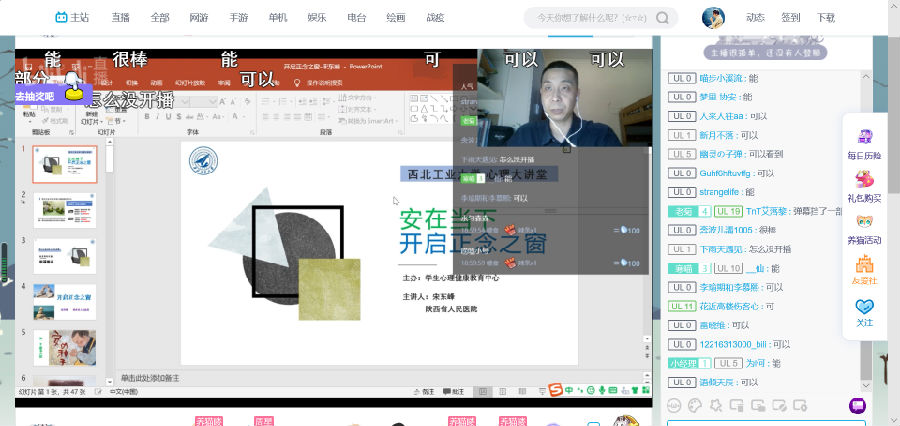Image resolution: width=900 pixels, height=426 pixels.
Task: Click the streamer webcam overlay
Action: click(564, 98)
